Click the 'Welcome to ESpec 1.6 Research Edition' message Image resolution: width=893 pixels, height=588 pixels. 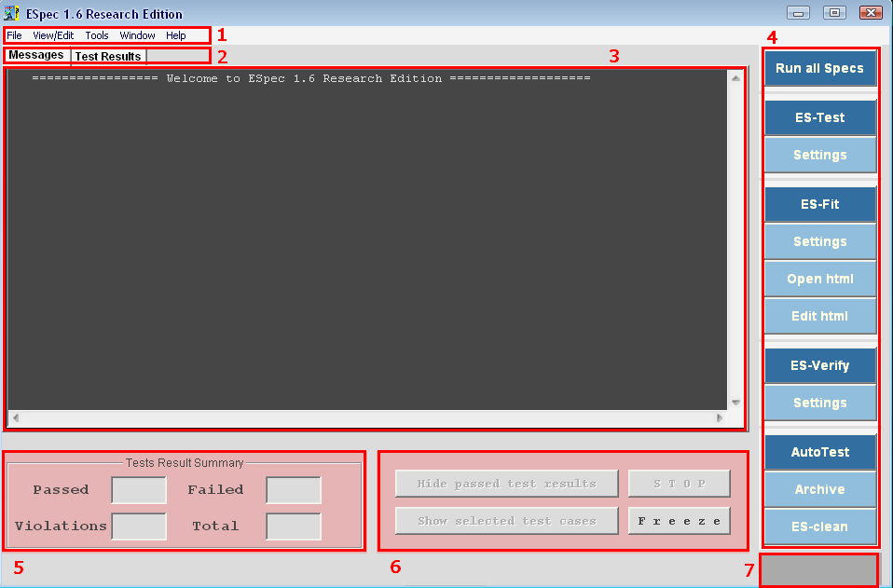pyautogui.click(x=304, y=78)
